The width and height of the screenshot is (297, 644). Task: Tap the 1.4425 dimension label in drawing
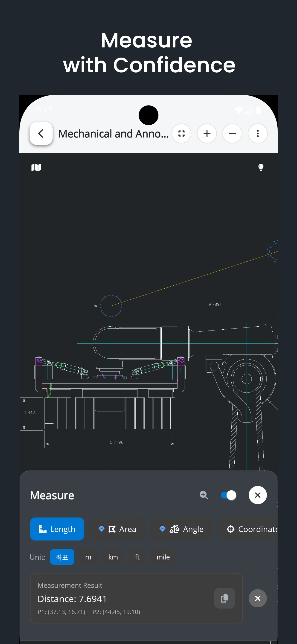coord(31,412)
